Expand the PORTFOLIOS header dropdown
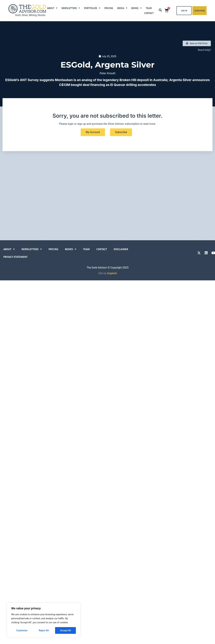Image resolution: width=215 pixels, height=644 pixels. pyautogui.click(x=92, y=8)
